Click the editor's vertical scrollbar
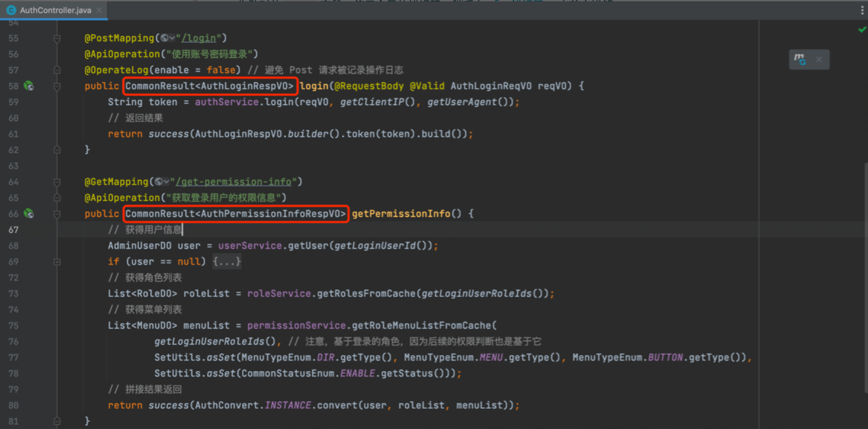The height and width of the screenshot is (429, 868). pos(865,275)
